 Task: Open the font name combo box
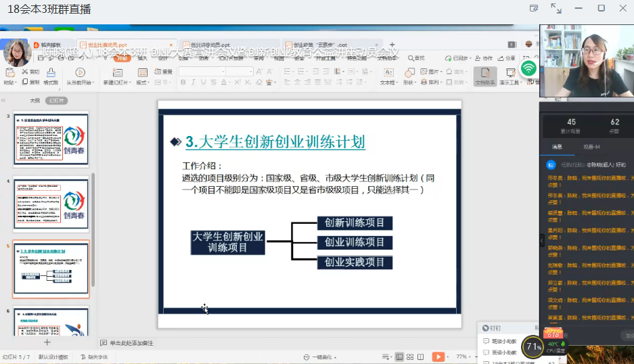click(202, 72)
